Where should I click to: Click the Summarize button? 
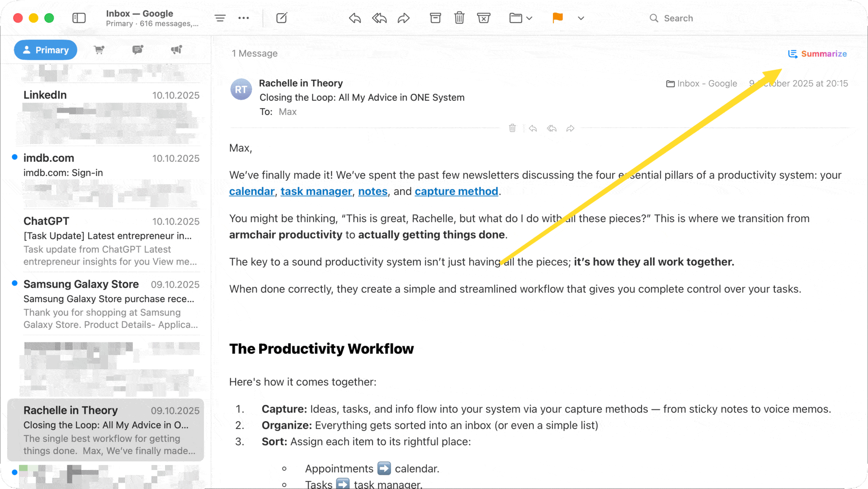click(817, 54)
